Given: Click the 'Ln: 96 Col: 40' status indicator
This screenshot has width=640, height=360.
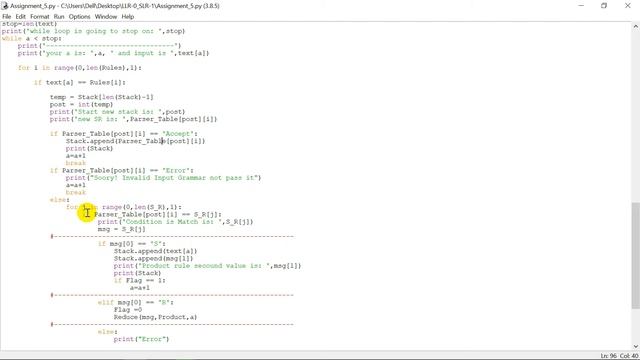Looking at the screenshot, I should 619,356.
